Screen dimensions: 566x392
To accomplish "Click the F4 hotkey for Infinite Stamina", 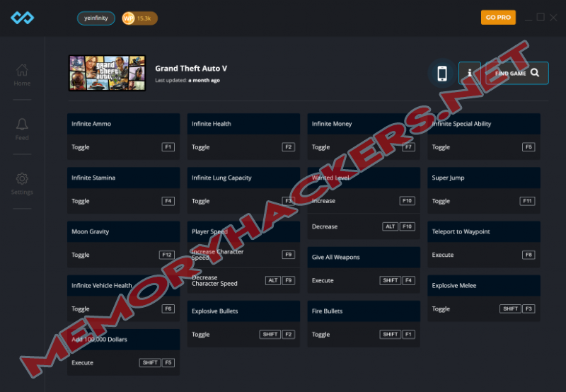I will pyautogui.click(x=168, y=201).
